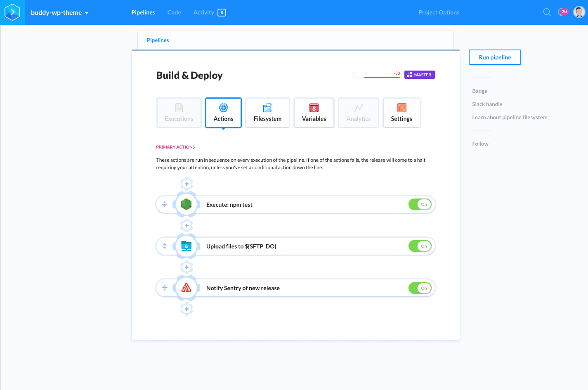Toggle off Execute: npm test action
The height and width of the screenshot is (390, 588).
(420, 205)
